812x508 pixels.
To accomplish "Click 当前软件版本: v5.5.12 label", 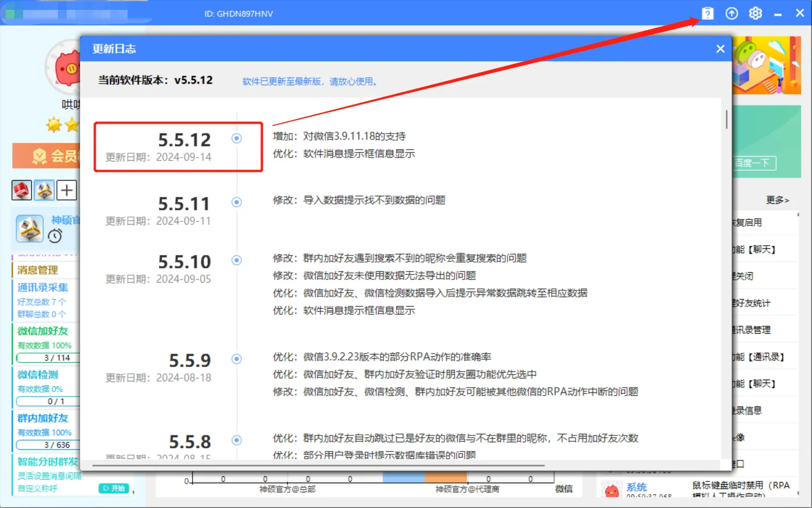I will [155, 80].
